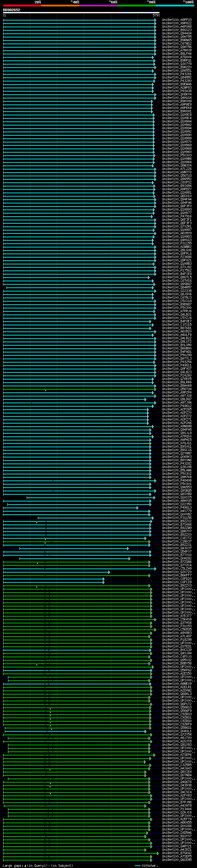Select hit label UniRef100_Q9AT55
The width and height of the screenshot is (197, 868).
(176, 37)
